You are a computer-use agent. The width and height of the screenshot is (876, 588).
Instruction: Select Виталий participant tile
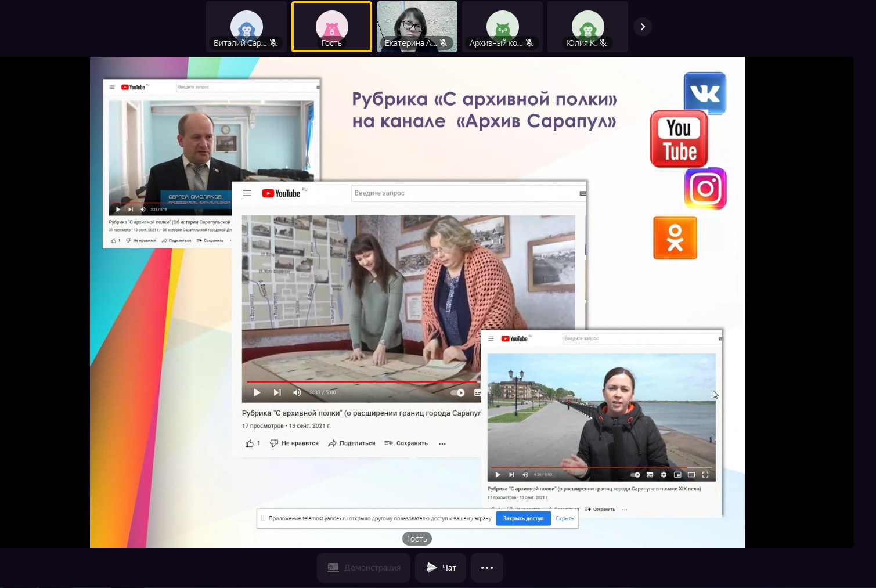pyautogui.click(x=246, y=27)
